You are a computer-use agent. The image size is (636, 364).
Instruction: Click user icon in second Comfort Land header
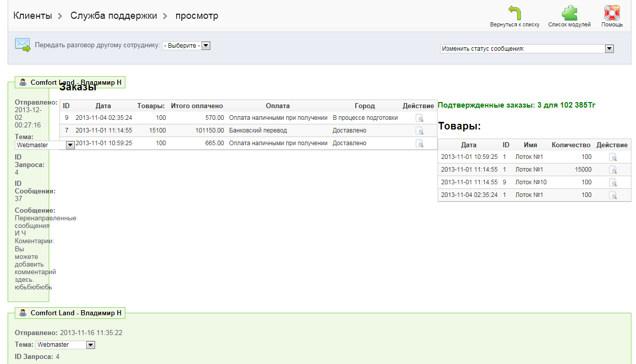23,313
